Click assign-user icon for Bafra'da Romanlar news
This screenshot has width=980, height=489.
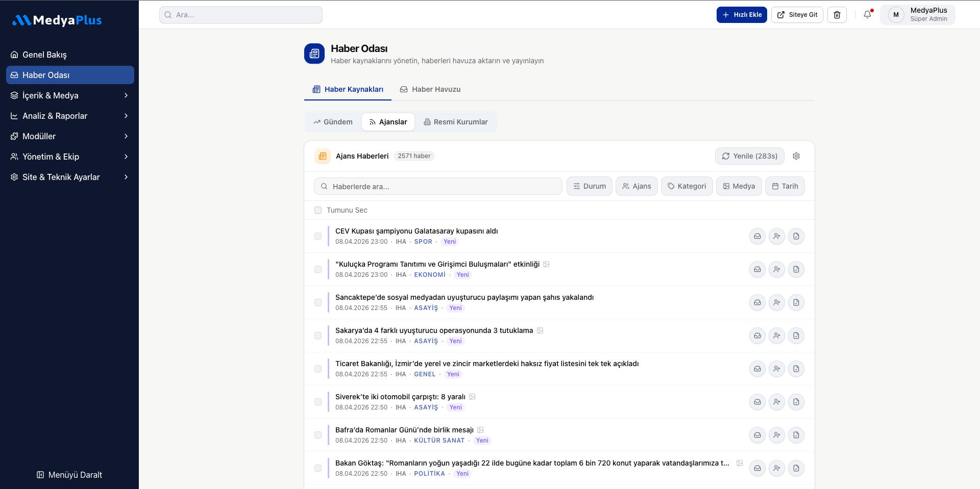pyautogui.click(x=777, y=435)
